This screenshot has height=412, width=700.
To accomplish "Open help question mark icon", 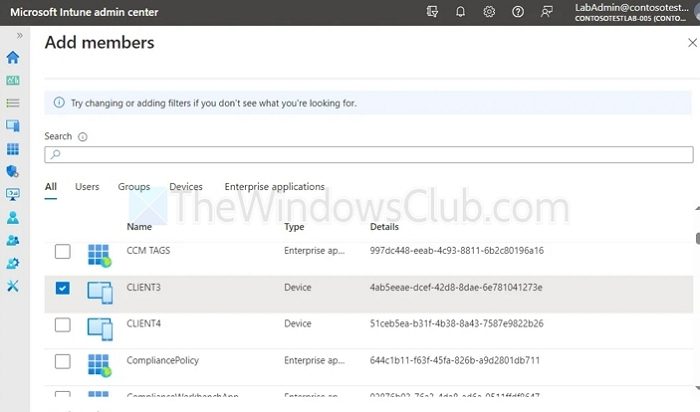I will (x=518, y=12).
